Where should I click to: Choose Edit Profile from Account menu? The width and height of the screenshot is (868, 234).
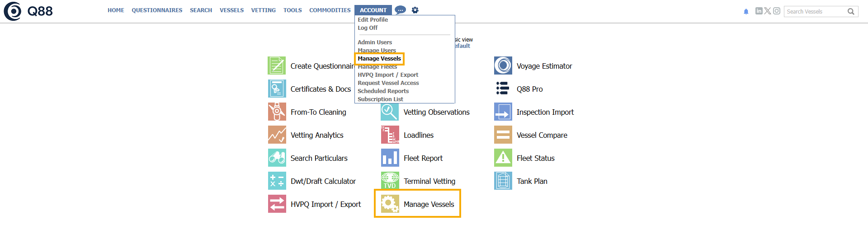click(373, 20)
